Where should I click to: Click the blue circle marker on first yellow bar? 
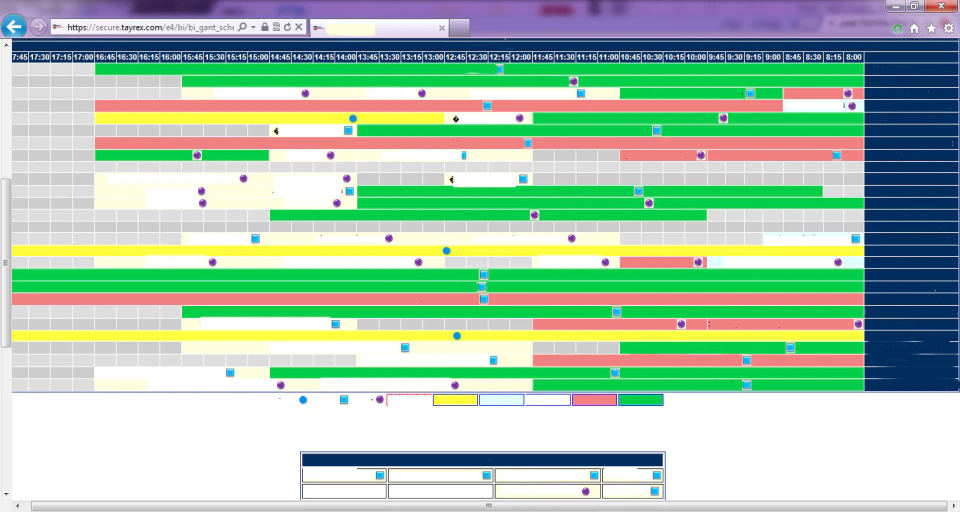[353, 118]
